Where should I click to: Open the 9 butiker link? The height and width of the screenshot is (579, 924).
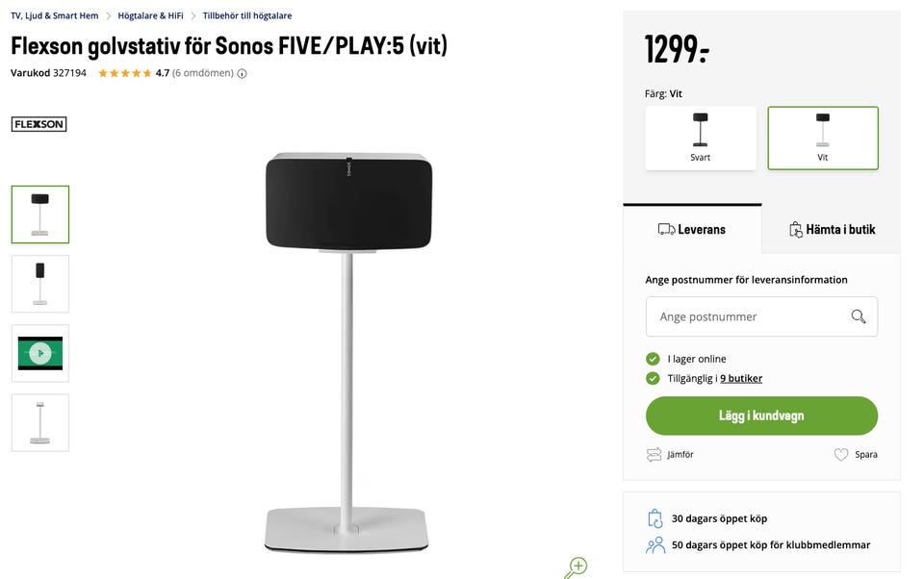(x=741, y=378)
